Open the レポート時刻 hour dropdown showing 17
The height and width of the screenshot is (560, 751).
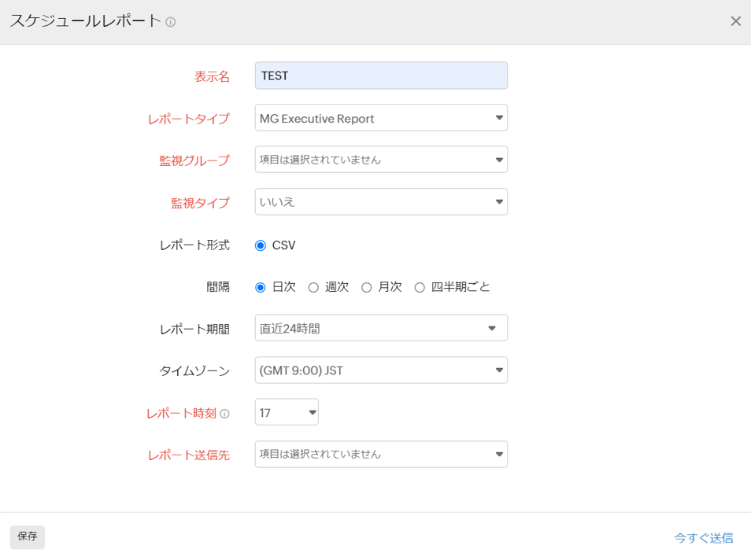(286, 412)
